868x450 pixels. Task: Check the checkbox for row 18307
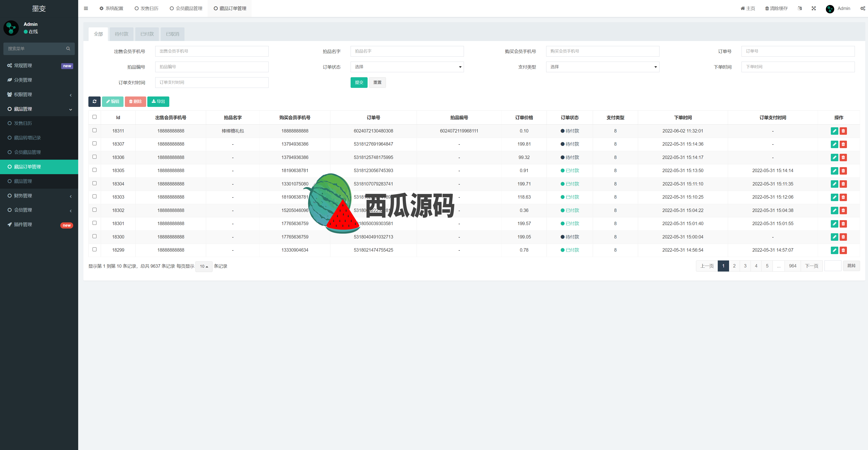[x=94, y=144]
